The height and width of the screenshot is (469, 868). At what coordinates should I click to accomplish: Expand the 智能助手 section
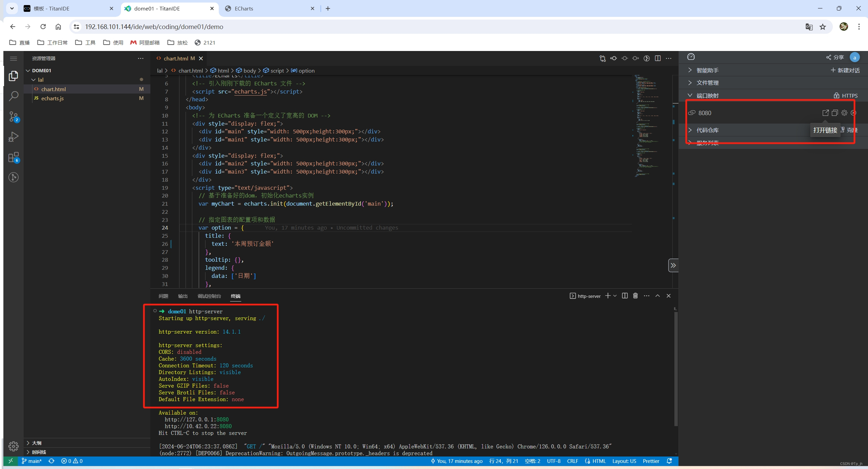707,70
